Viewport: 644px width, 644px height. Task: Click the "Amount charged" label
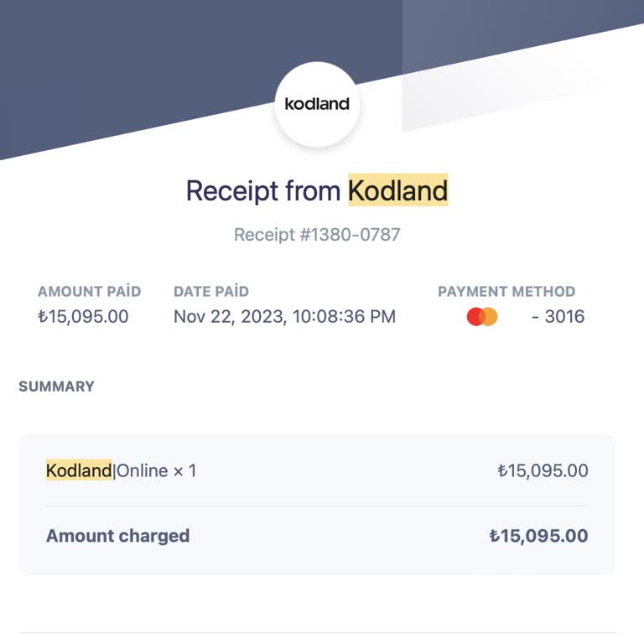coord(117,536)
